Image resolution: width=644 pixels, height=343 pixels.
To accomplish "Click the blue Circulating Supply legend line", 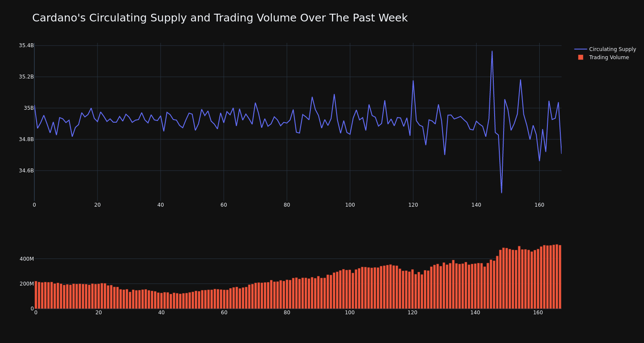I will pyautogui.click(x=580, y=49).
